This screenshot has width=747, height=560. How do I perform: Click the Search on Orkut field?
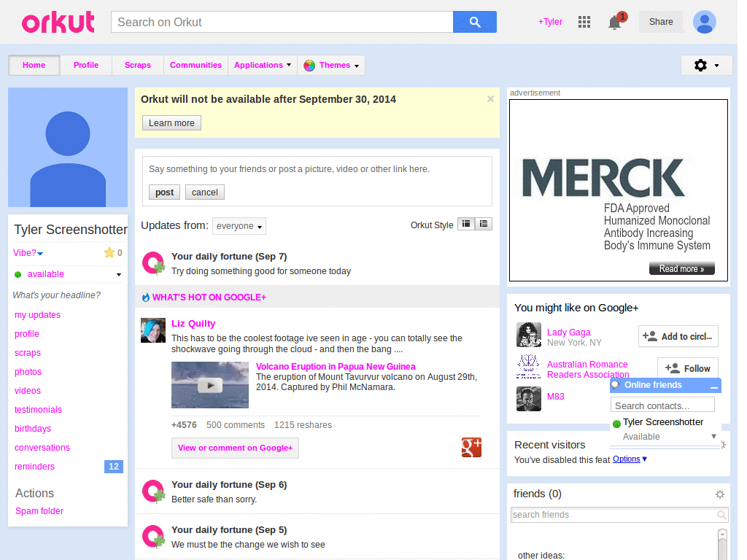tap(282, 22)
